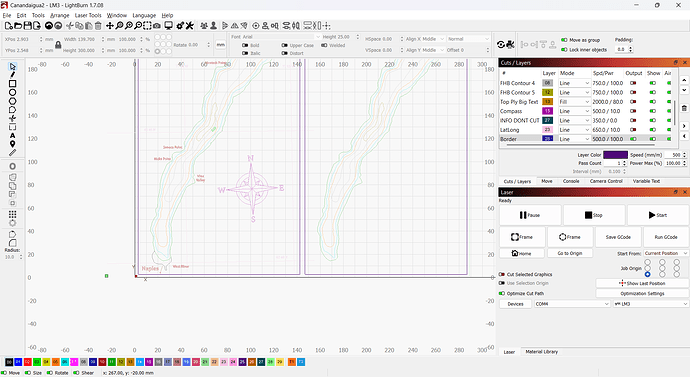Select the Ellipse drawing tool
The width and height of the screenshot is (690, 377).
12,92
